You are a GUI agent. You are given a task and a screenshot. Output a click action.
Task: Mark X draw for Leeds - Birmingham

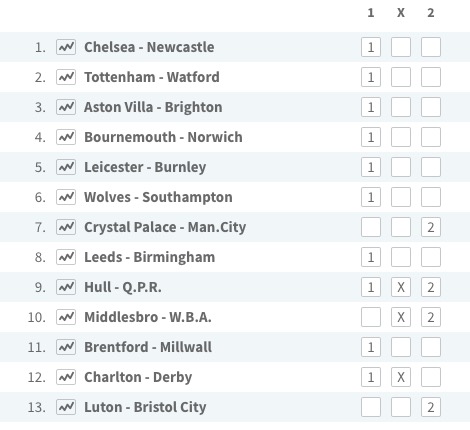[401, 257]
